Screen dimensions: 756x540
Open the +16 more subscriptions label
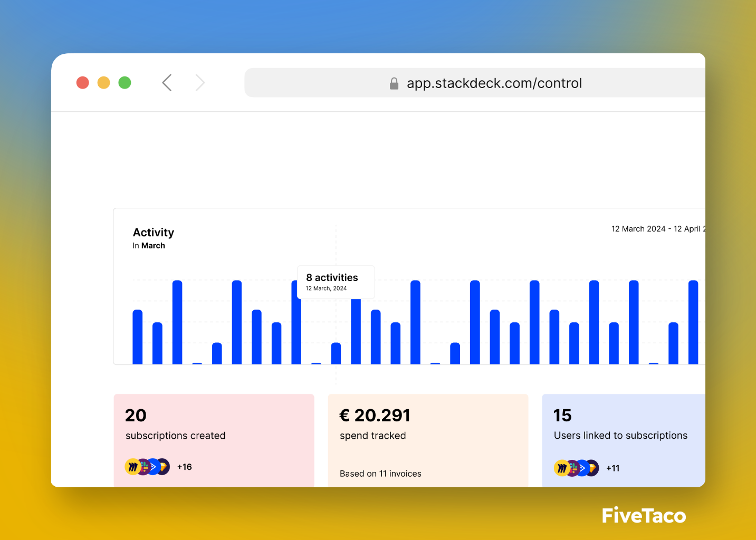[x=185, y=467]
